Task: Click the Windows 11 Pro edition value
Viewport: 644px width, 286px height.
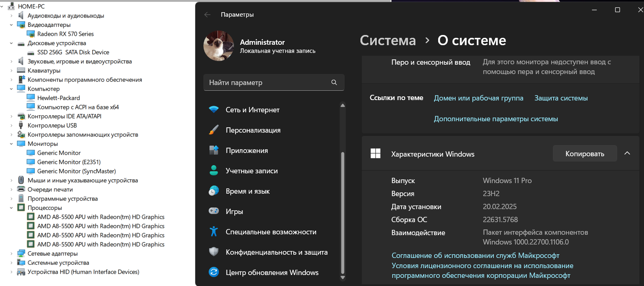Action: (507, 181)
